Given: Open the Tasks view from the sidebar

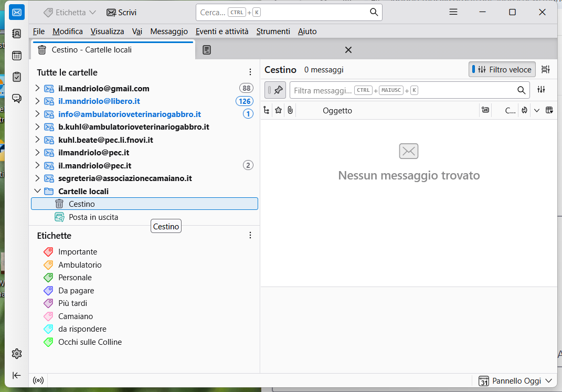Looking at the screenshot, I should tap(16, 77).
